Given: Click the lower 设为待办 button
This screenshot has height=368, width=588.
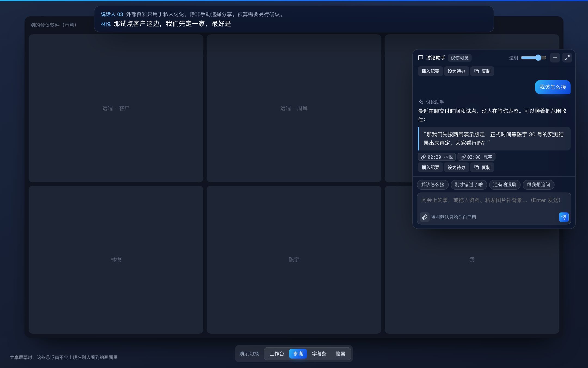Looking at the screenshot, I should coord(457,167).
